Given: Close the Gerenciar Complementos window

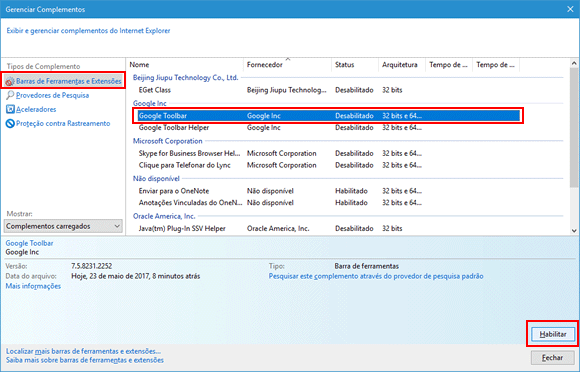Looking at the screenshot, I should [570, 9].
